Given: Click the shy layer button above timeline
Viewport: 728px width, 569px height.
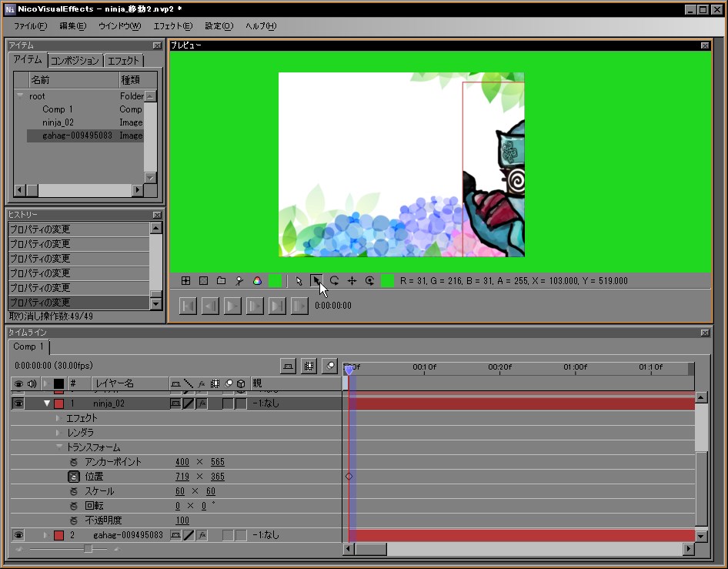Looking at the screenshot, I should pos(288,366).
